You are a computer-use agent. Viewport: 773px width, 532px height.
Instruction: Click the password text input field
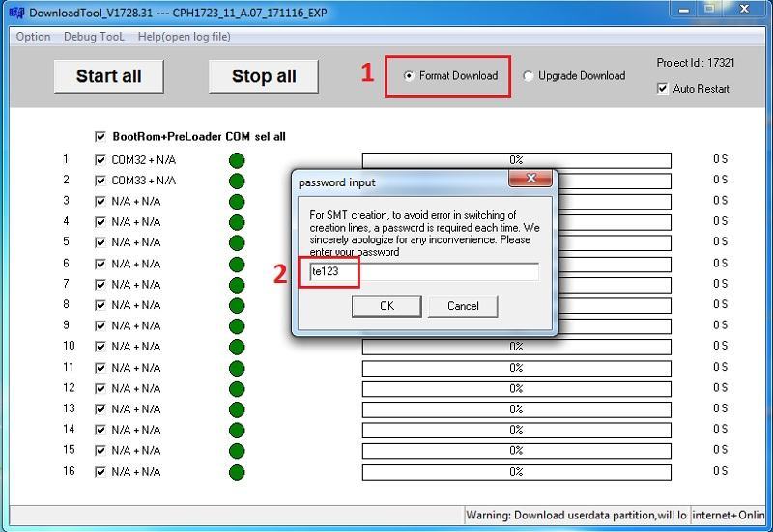[423, 272]
